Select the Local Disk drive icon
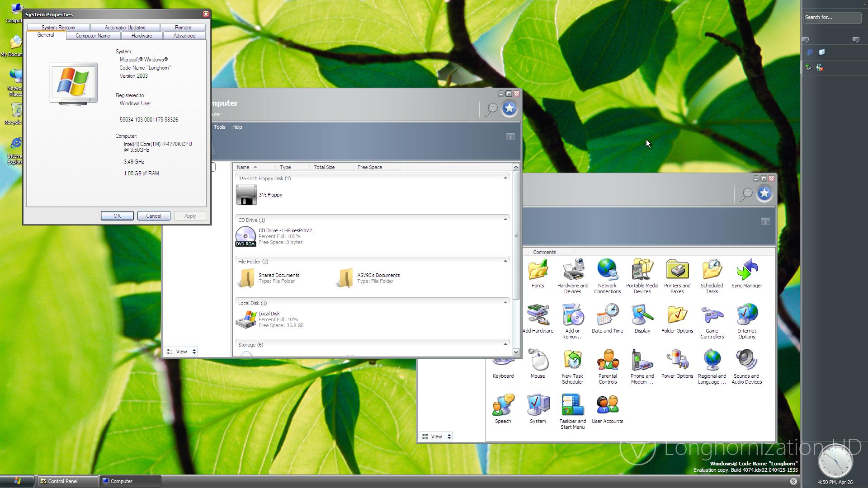868x488 pixels. point(246,319)
